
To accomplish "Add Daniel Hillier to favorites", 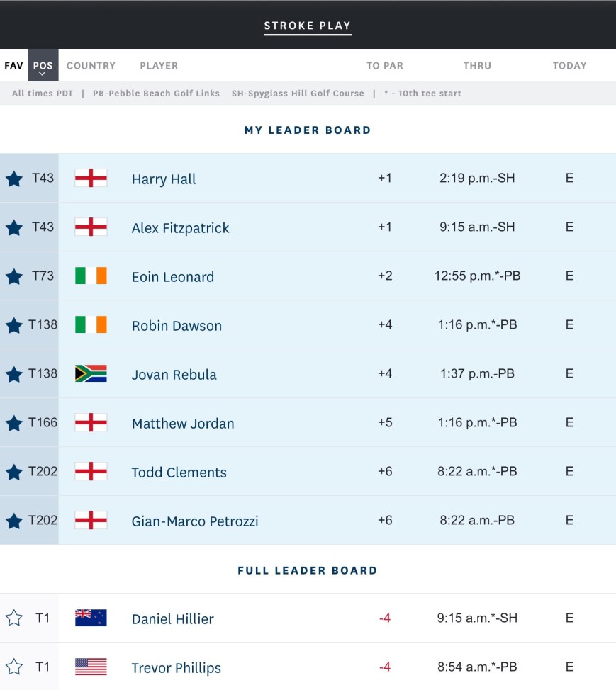I will click(14, 618).
